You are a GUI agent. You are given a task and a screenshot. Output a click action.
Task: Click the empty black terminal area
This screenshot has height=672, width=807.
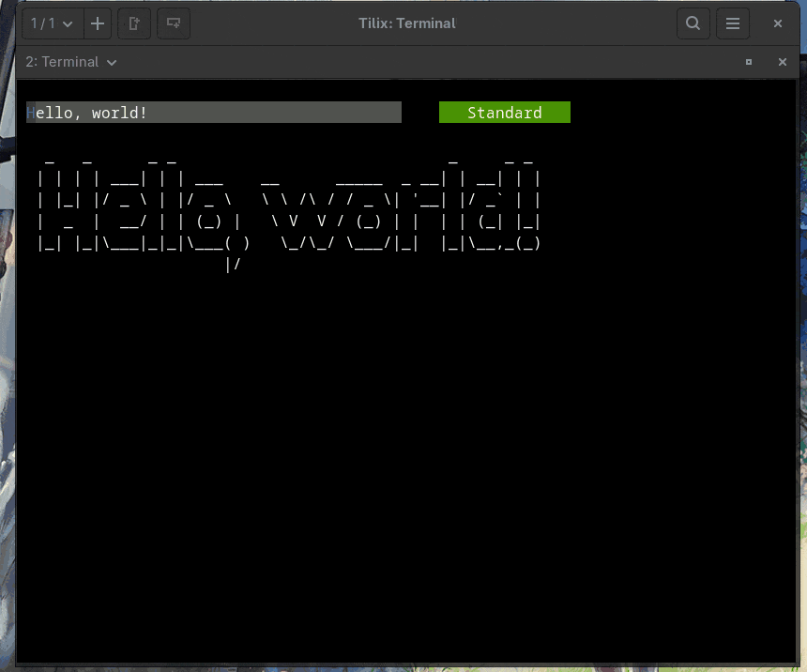pos(403,469)
